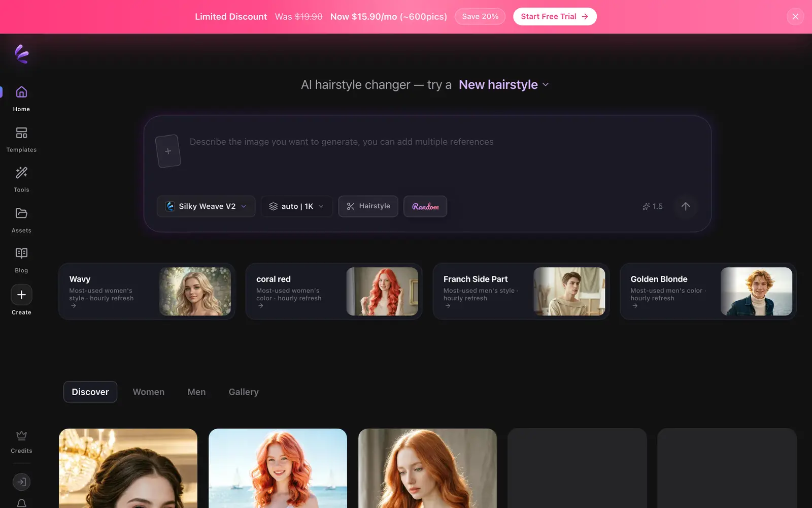812x508 pixels.
Task: Toggle the Hairstyle scissors mode button
Action: (368, 206)
